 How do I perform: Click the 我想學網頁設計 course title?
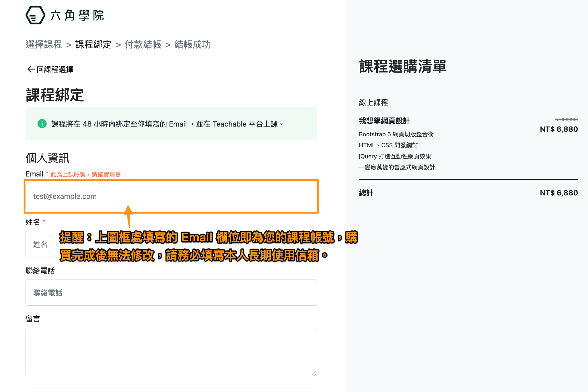pos(384,121)
